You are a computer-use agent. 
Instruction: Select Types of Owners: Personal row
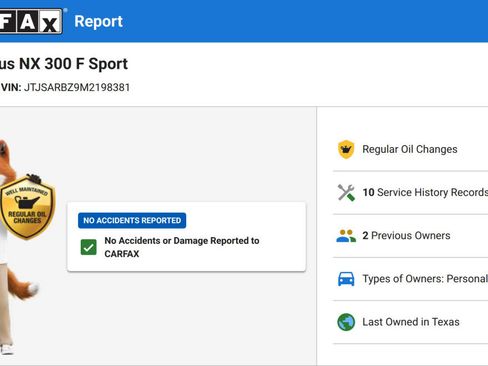[410, 279]
